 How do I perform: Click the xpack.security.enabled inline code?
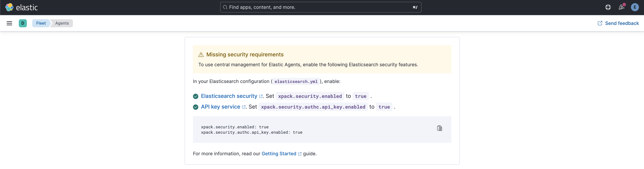310,96
